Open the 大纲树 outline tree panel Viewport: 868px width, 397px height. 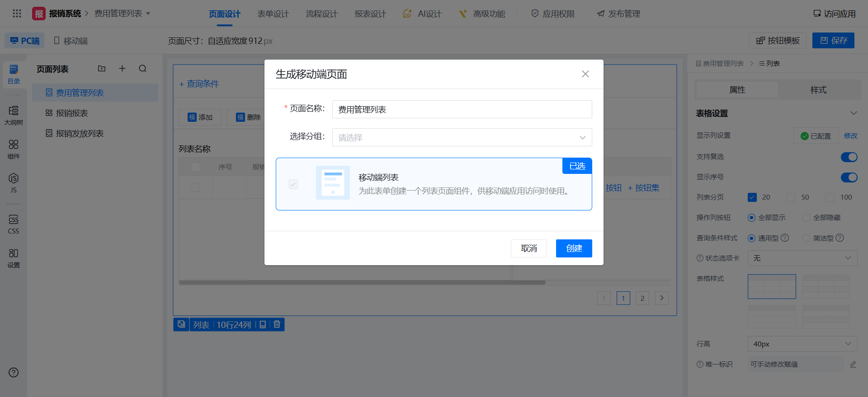click(x=14, y=115)
